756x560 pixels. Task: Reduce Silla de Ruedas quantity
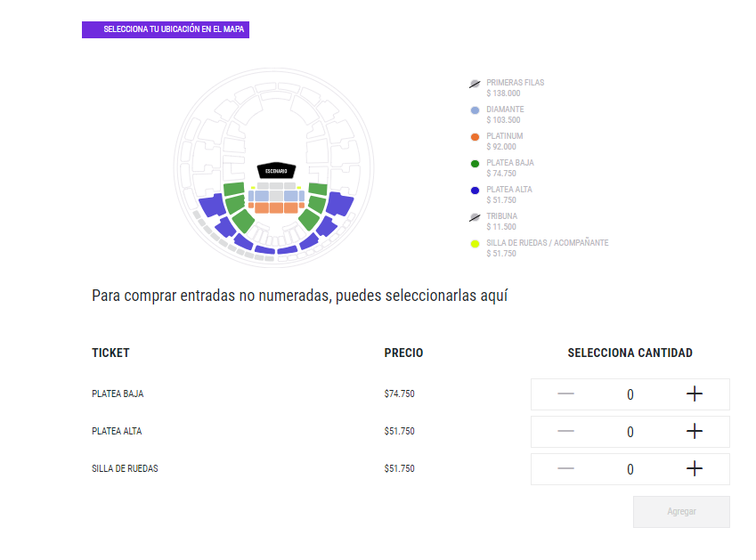click(565, 469)
